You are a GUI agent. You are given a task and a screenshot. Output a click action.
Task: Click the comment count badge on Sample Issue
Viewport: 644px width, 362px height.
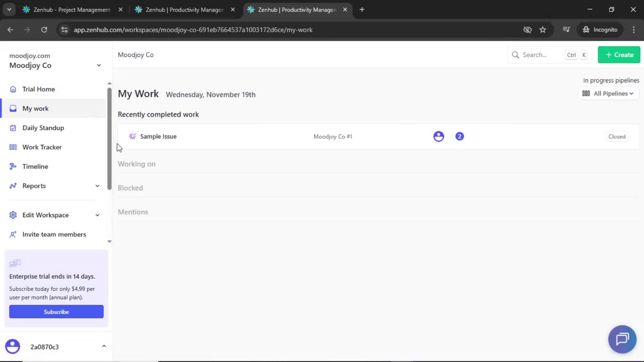(x=460, y=136)
